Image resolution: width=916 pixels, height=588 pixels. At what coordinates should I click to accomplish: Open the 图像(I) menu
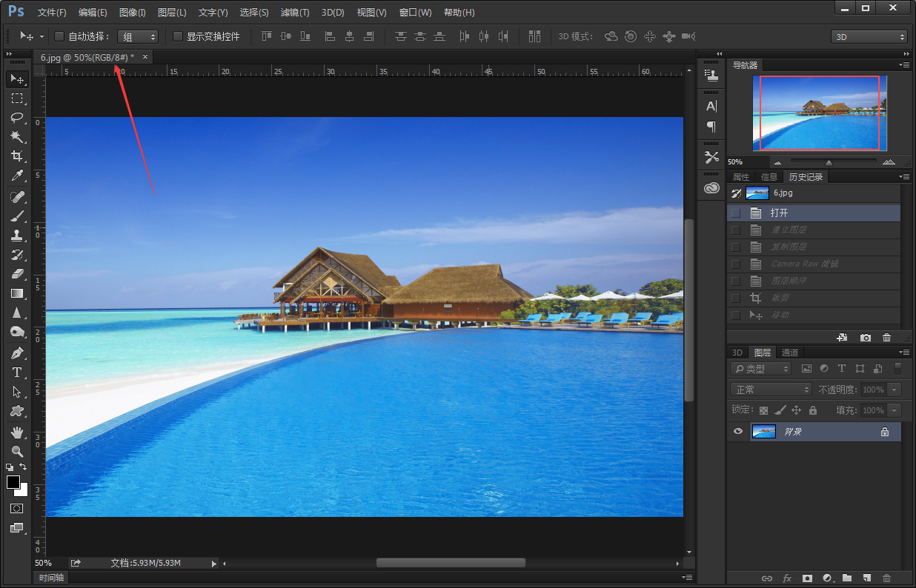point(133,13)
